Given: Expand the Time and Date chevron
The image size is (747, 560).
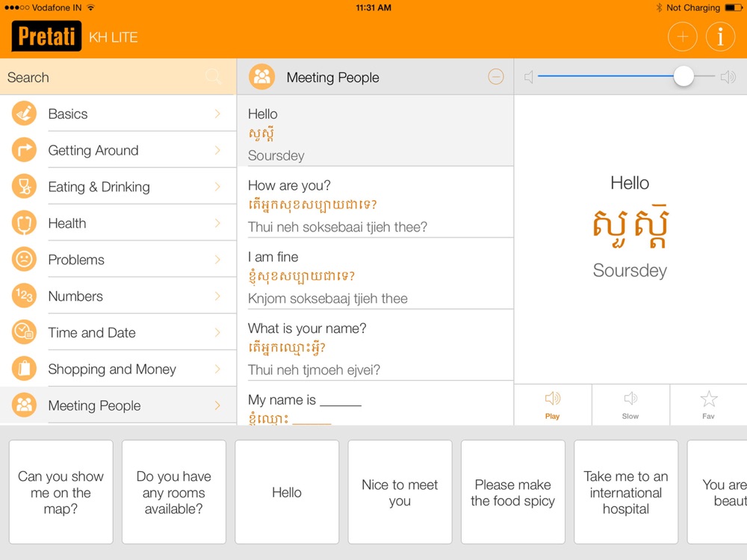Looking at the screenshot, I should tap(217, 333).
